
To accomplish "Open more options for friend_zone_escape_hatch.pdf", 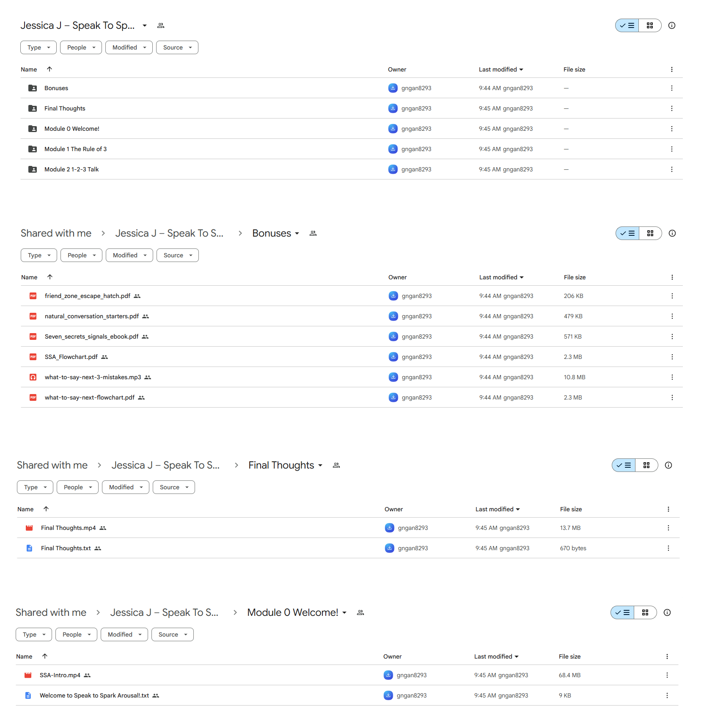I will point(672,296).
